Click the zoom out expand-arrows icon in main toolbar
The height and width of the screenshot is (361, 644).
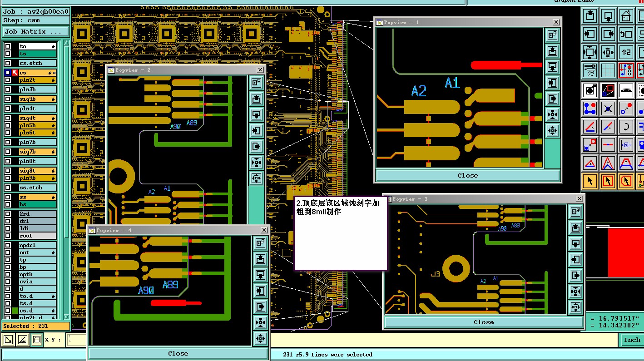[x=590, y=52]
